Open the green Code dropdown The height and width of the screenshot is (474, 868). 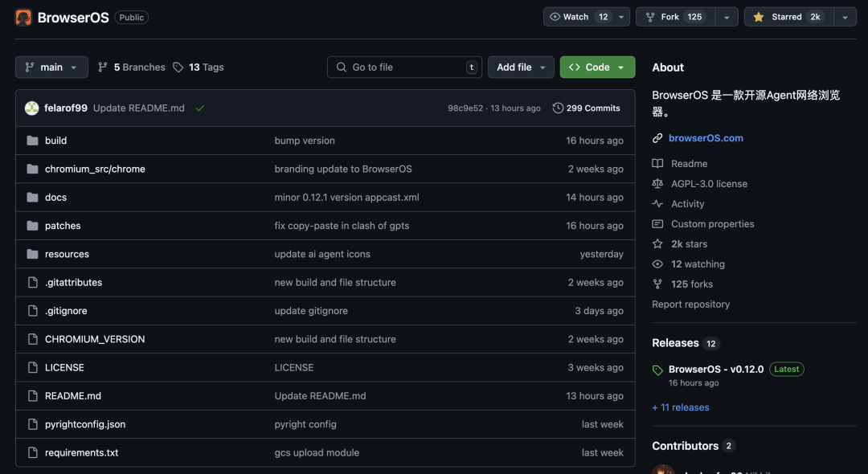click(597, 67)
